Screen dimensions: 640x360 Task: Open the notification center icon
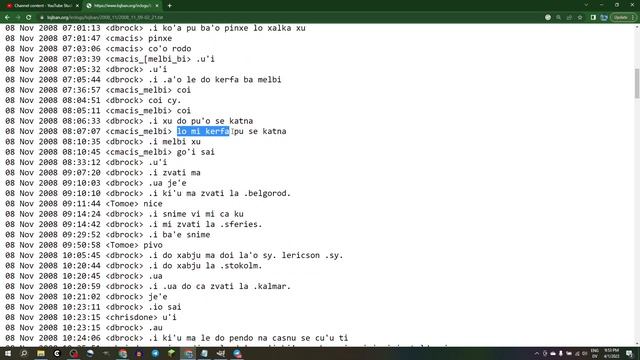629,353
